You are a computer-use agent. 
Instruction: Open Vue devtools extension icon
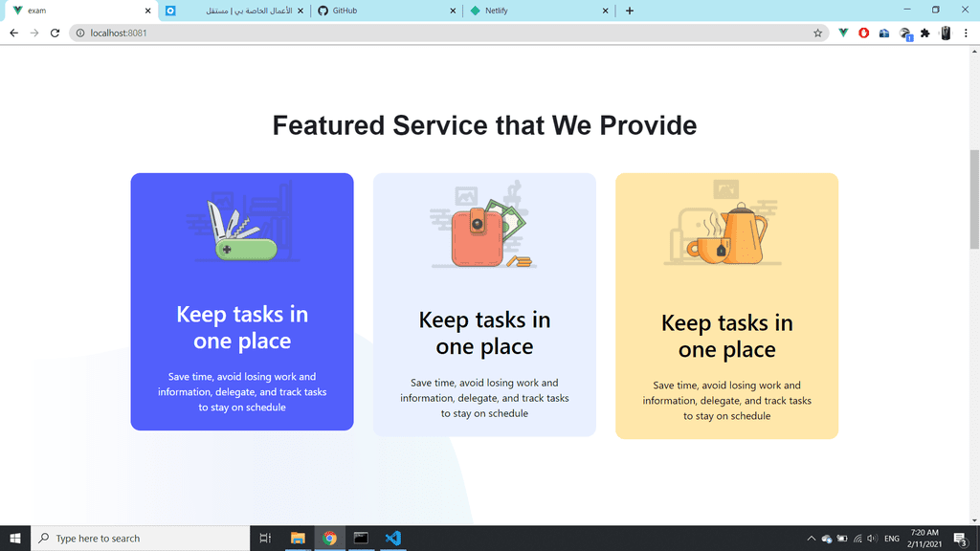coord(843,33)
